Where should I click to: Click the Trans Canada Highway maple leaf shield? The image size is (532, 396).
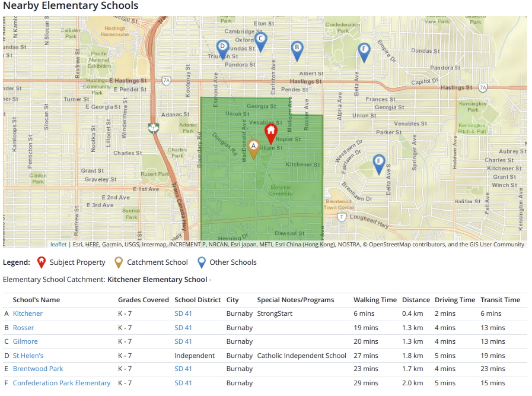[153, 128]
